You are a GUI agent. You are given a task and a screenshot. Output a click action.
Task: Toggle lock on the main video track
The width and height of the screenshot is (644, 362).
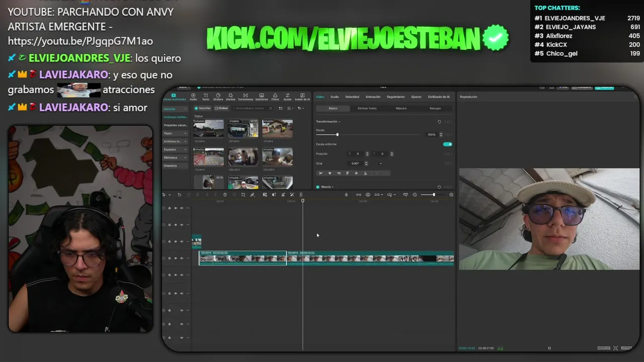click(169, 258)
